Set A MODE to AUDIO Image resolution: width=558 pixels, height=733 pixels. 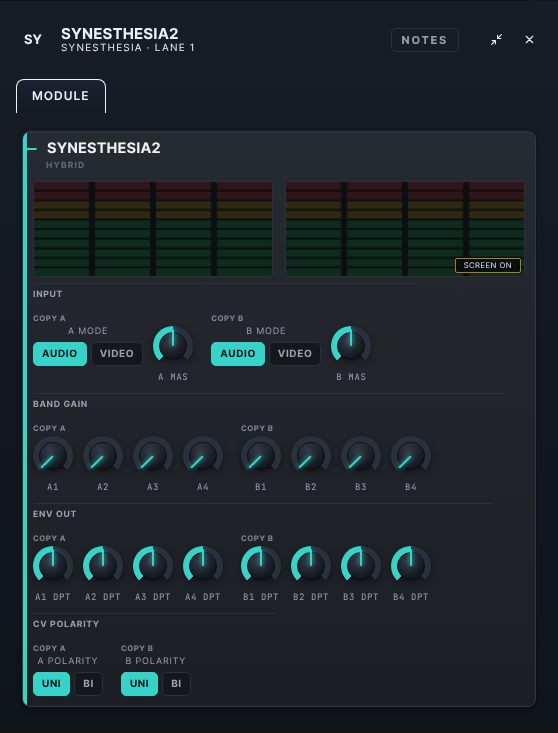(60, 353)
